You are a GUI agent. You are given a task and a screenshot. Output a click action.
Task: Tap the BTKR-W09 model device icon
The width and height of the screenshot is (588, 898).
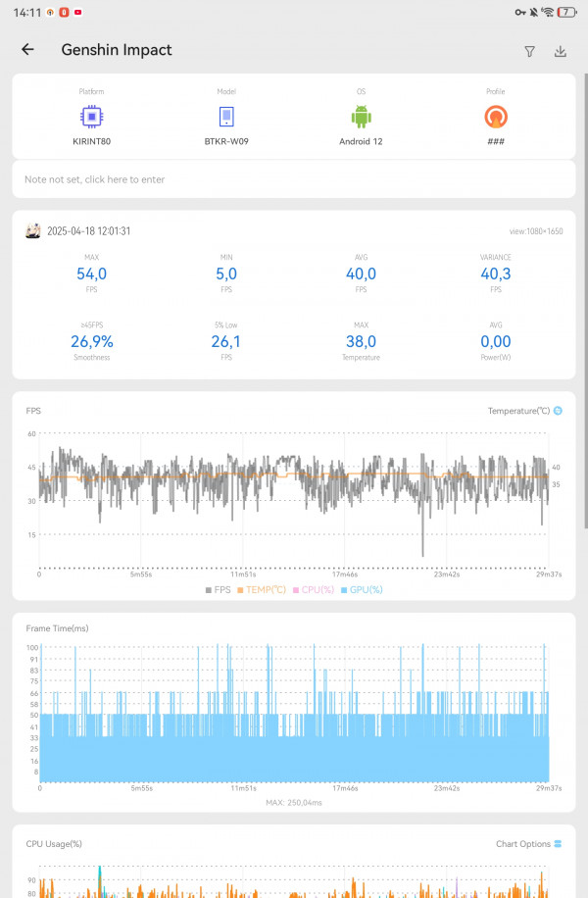(x=226, y=117)
